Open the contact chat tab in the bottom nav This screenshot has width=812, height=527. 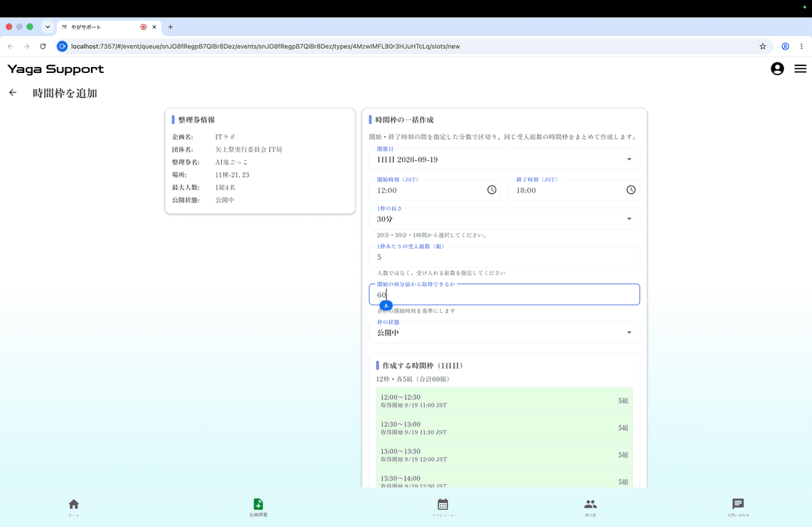click(738, 507)
